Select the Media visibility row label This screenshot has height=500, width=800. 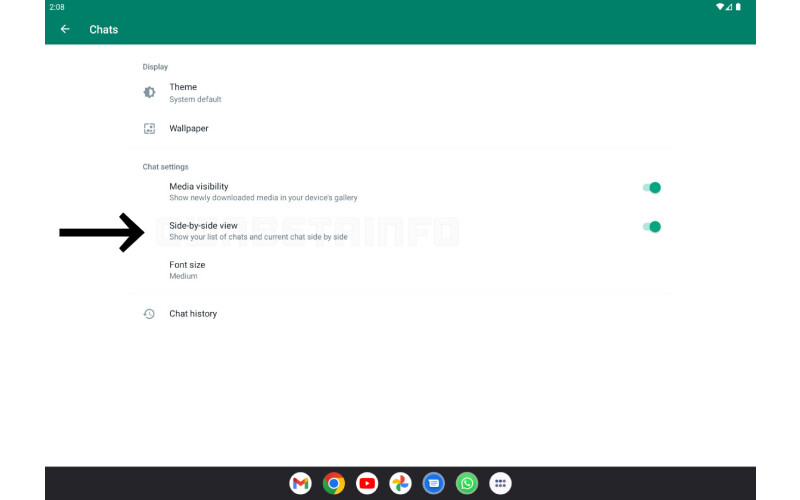click(198, 187)
